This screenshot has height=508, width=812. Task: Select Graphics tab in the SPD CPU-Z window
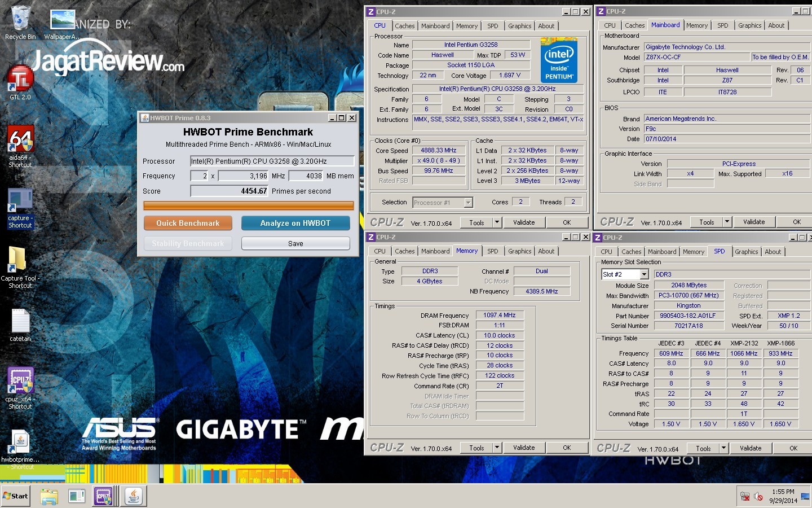point(746,252)
